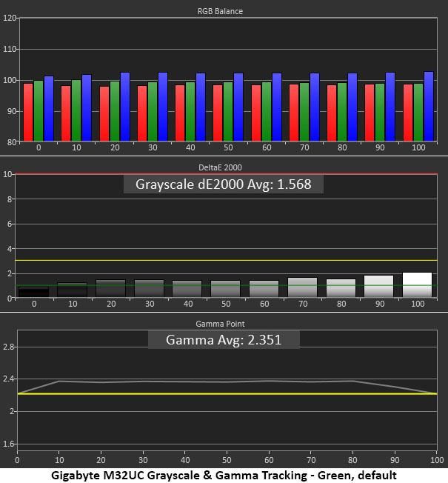Click the yellow target gamma line
448x483 pixels.
point(227,393)
